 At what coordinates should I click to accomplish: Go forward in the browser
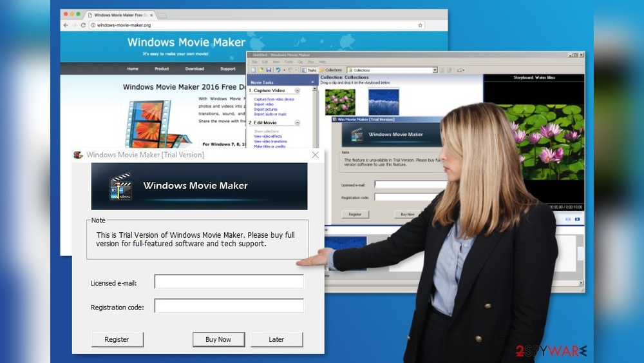click(x=74, y=25)
